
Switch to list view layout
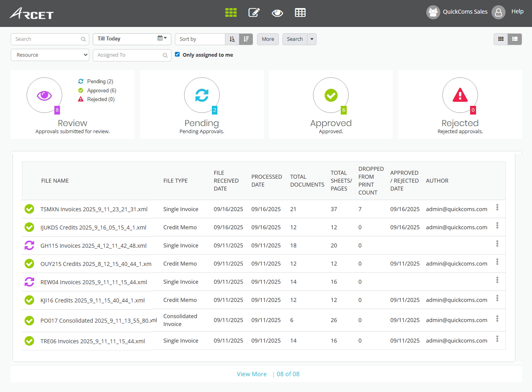(515, 39)
